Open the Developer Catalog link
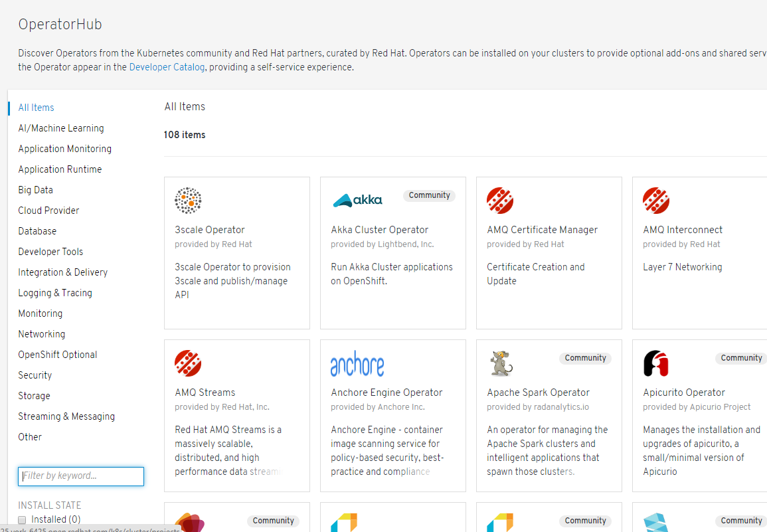This screenshot has width=767, height=532. point(167,67)
